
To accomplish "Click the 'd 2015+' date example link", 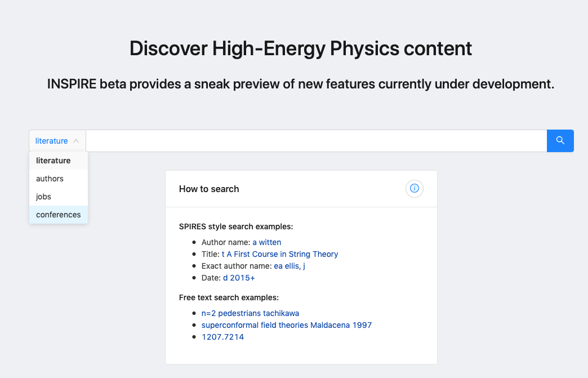I will click(239, 278).
